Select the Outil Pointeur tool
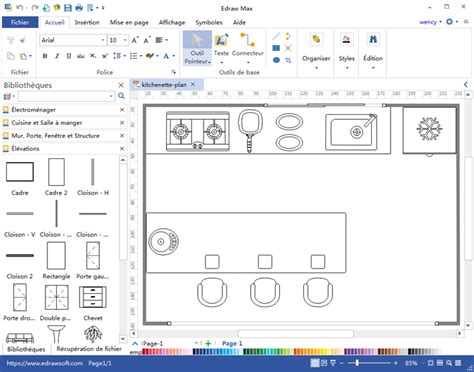 click(197, 48)
